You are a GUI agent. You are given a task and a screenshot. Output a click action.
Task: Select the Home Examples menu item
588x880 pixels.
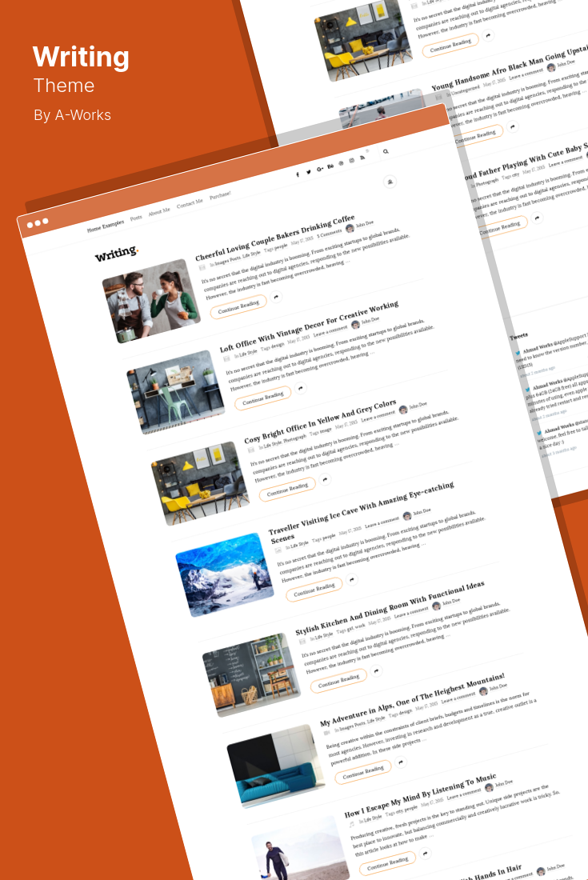click(x=106, y=226)
